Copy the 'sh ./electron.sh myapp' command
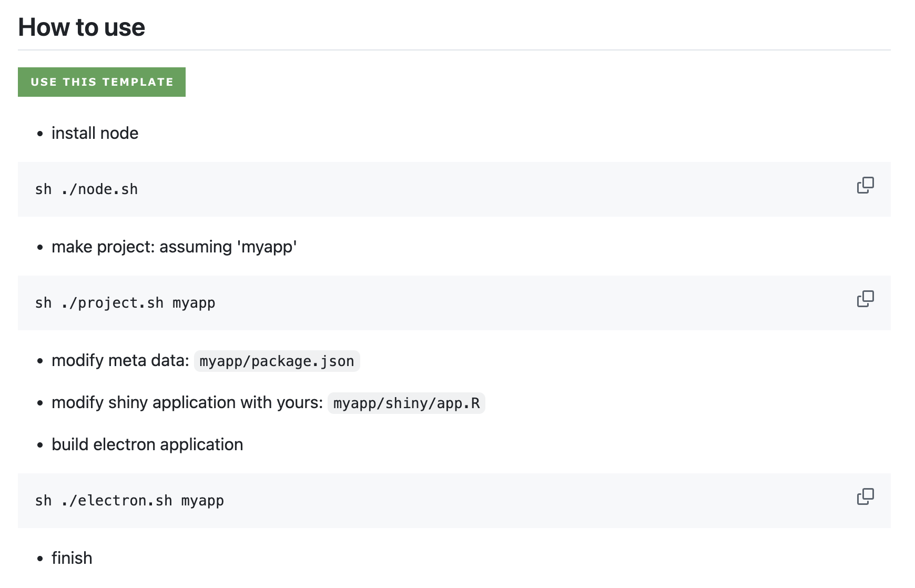This screenshot has height=588, width=915. pyautogui.click(x=865, y=496)
